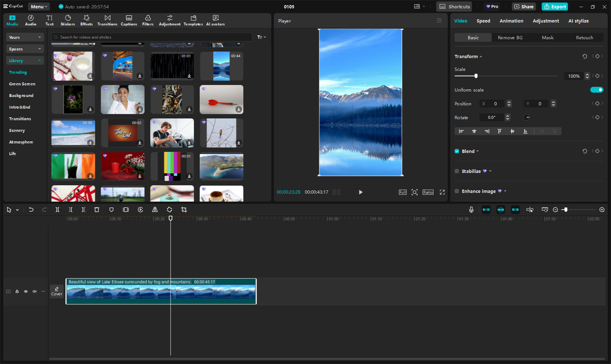Open the voiceover Record microphone icon
The height and width of the screenshot is (364, 611).
pyautogui.click(x=471, y=209)
